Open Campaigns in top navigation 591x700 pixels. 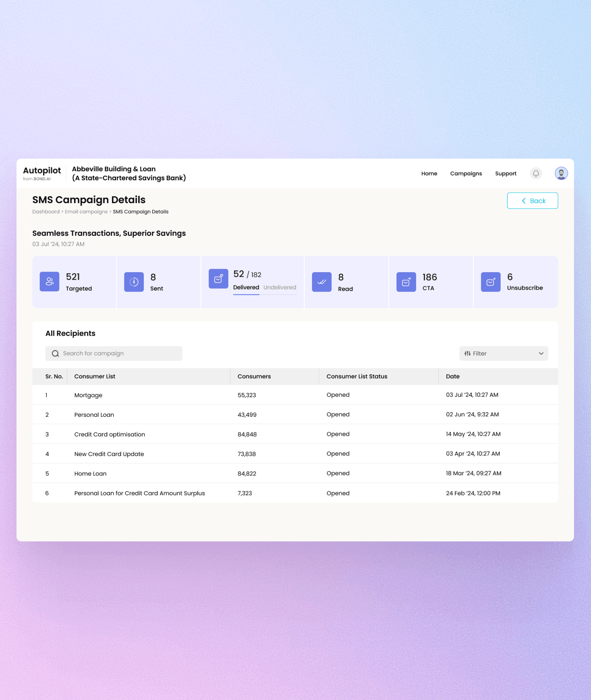click(x=466, y=173)
